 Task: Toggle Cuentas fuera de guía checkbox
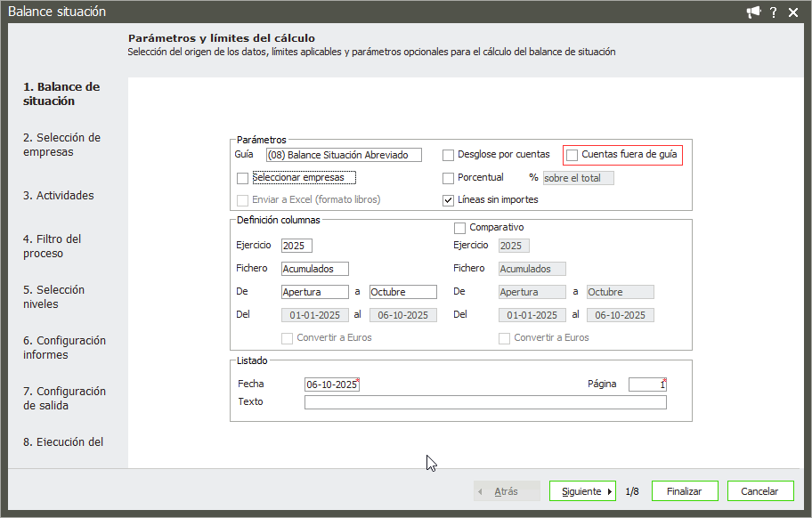coord(572,155)
